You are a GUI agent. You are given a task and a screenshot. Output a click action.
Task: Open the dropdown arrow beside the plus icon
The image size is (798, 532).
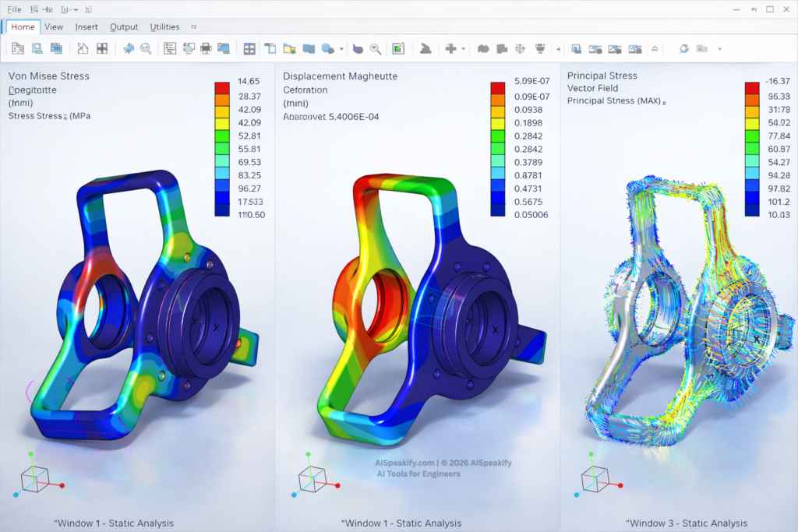(x=464, y=48)
